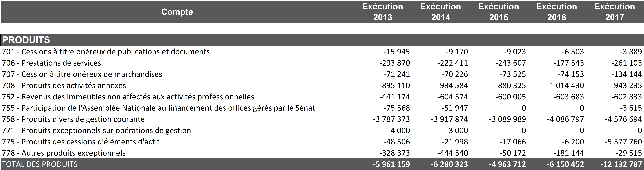Image resolution: width=644 pixels, height=170 pixels.
Task: Click the 755 Participation de l'Assemblée Nationale label
Action: (x=159, y=108)
